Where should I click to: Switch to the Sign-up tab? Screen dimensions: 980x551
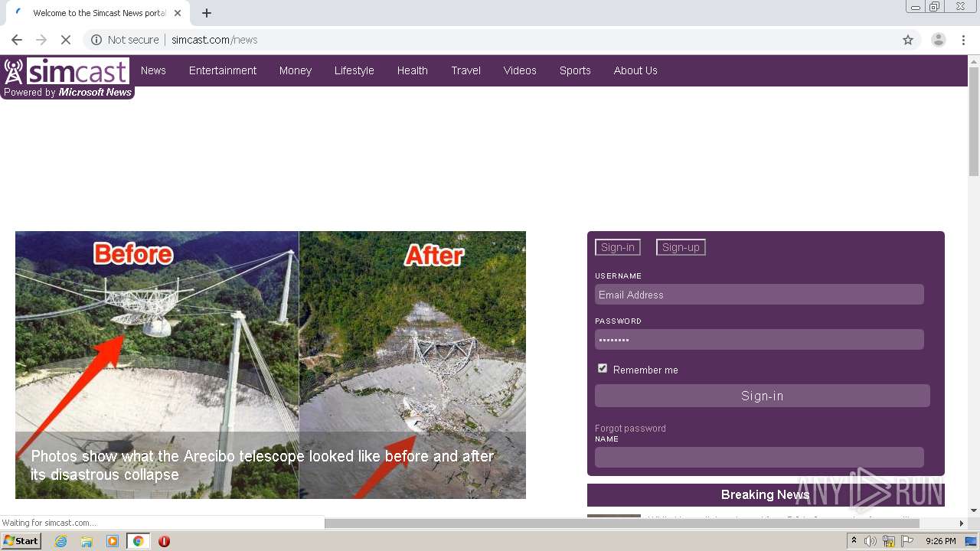coord(681,247)
